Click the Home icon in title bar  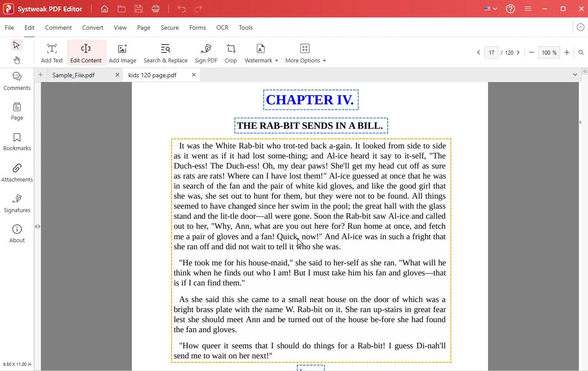pyautogui.click(x=104, y=9)
